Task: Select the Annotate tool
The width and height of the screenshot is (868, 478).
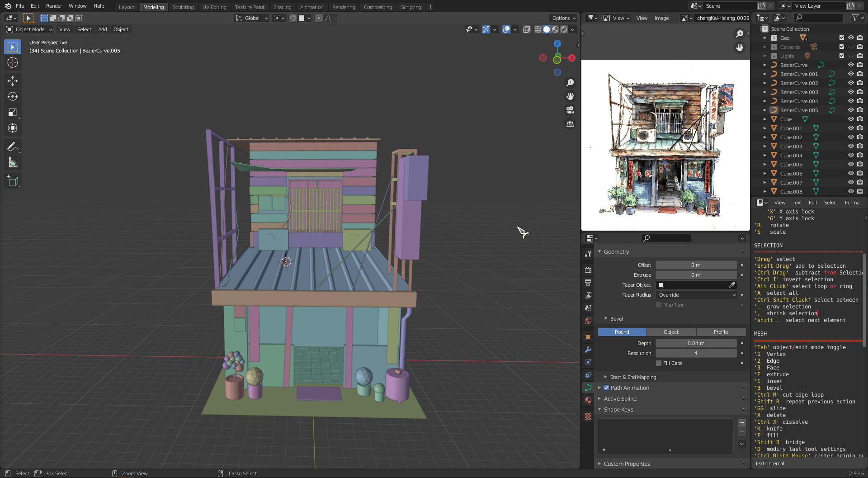Action: click(13, 146)
